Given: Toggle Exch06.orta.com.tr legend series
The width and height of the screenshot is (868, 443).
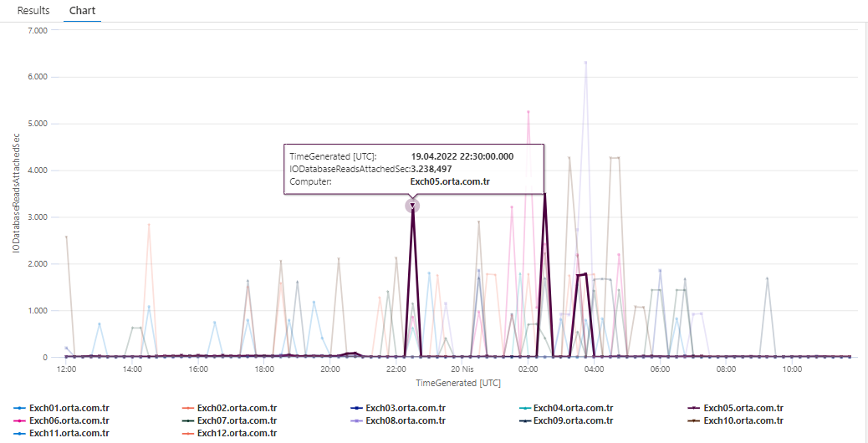Looking at the screenshot, I should [61, 421].
